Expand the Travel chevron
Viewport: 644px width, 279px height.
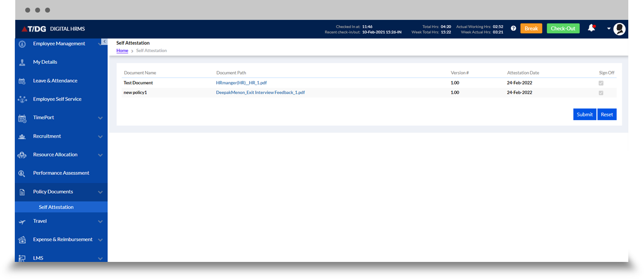point(100,222)
